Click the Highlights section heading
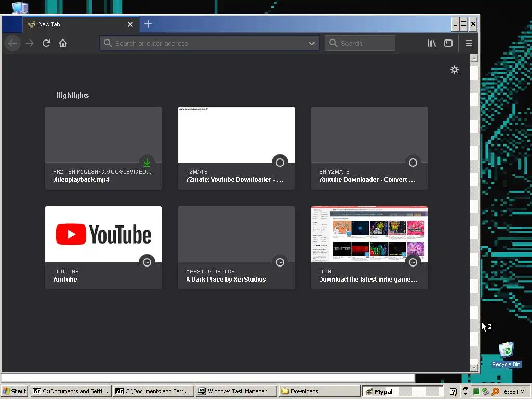The width and height of the screenshot is (532, 399). [73, 96]
